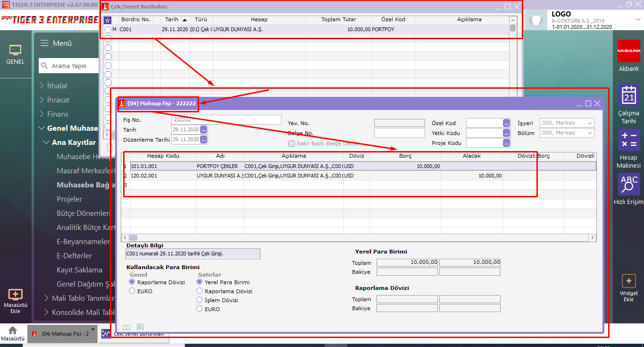Click the Borç column header
Viewport: 644px width, 347px height.
pos(405,156)
